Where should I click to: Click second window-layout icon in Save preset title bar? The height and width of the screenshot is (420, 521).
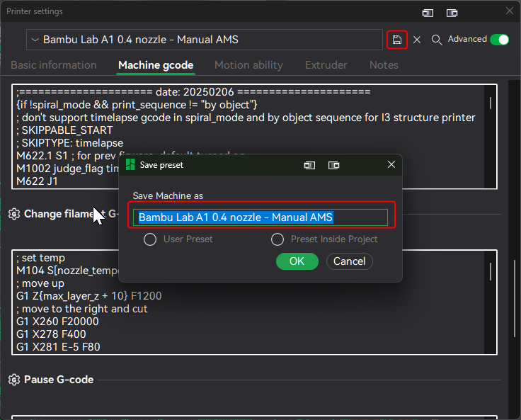(x=333, y=165)
